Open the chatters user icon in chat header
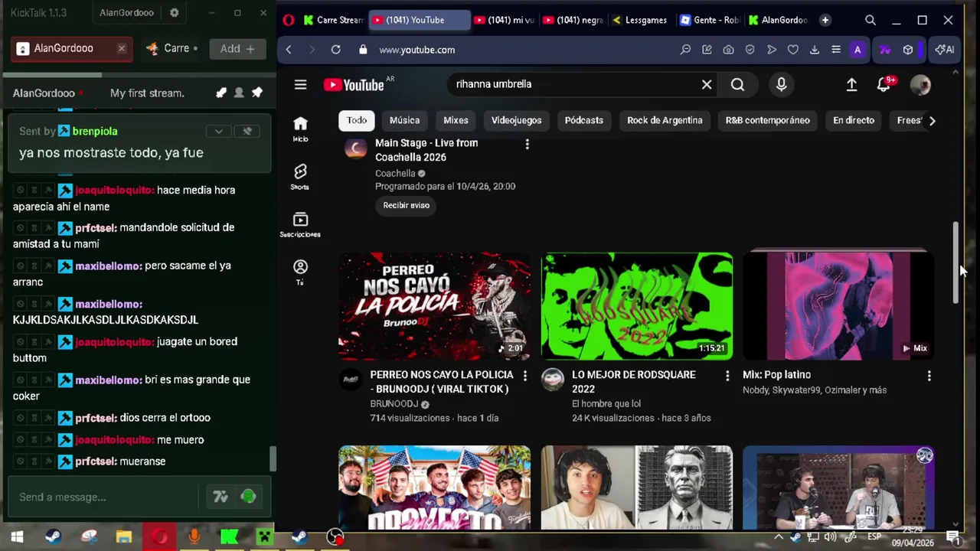Image resolution: width=980 pixels, height=551 pixels. pos(239,93)
